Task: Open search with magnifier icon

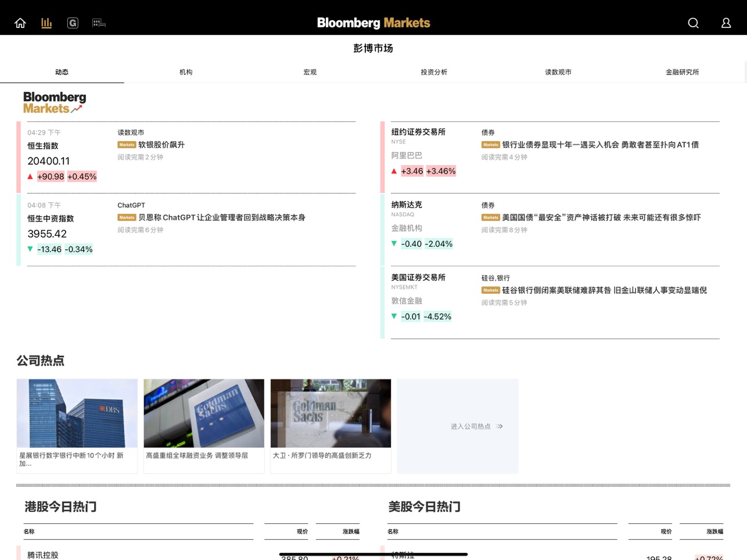Action: pyautogui.click(x=693, y=23)
